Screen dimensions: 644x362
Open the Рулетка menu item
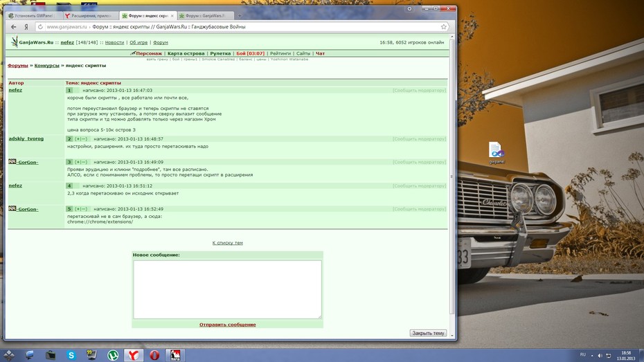[220, 53]
